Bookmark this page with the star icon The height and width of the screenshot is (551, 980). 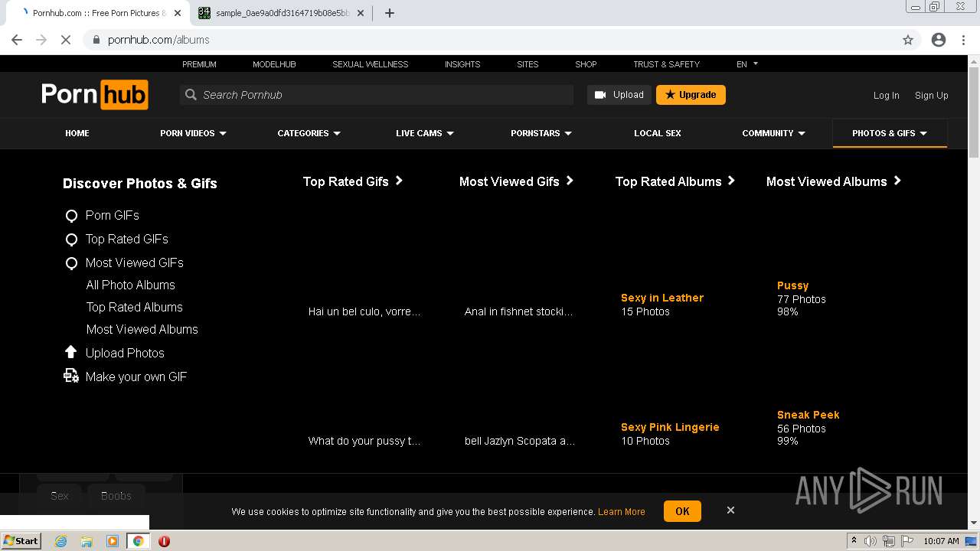(908, 40)
